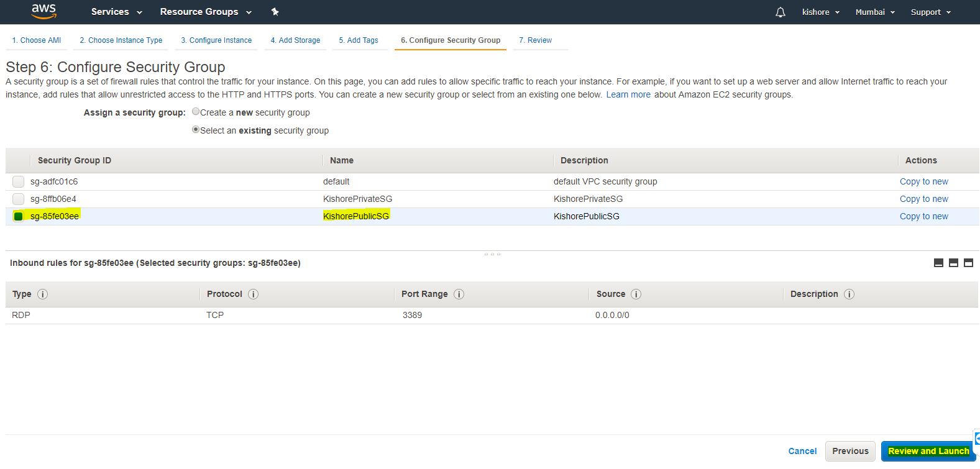Open the notifications bell

pyautogui.click(x=781, y=12)
